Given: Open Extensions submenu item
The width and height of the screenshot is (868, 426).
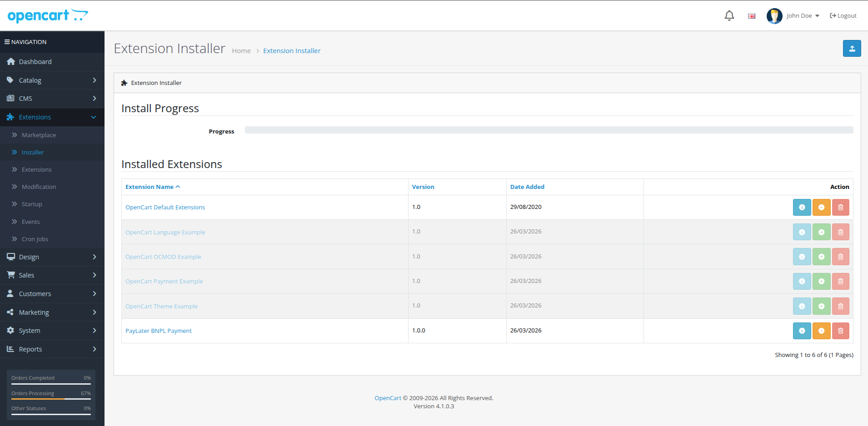Looking at the screenshot, I should 52,169.
